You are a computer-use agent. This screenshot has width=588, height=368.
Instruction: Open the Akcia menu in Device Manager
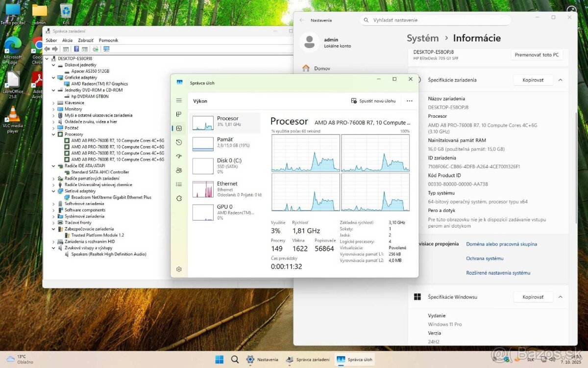(x=67, y=40)
